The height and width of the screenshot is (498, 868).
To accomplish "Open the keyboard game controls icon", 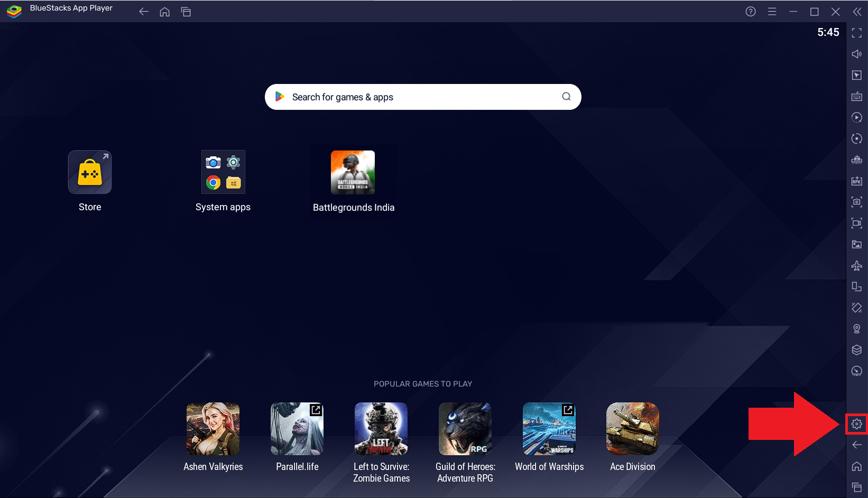I will pos(857,96).
